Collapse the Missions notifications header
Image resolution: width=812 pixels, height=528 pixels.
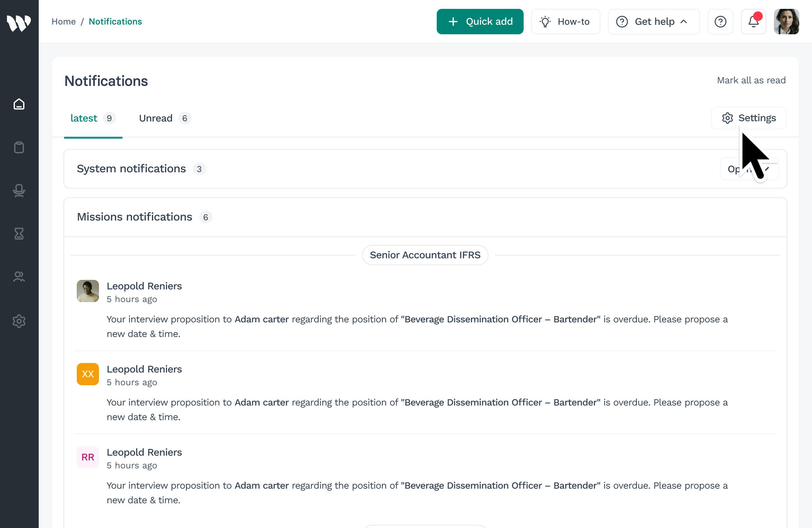click(134, 217)
